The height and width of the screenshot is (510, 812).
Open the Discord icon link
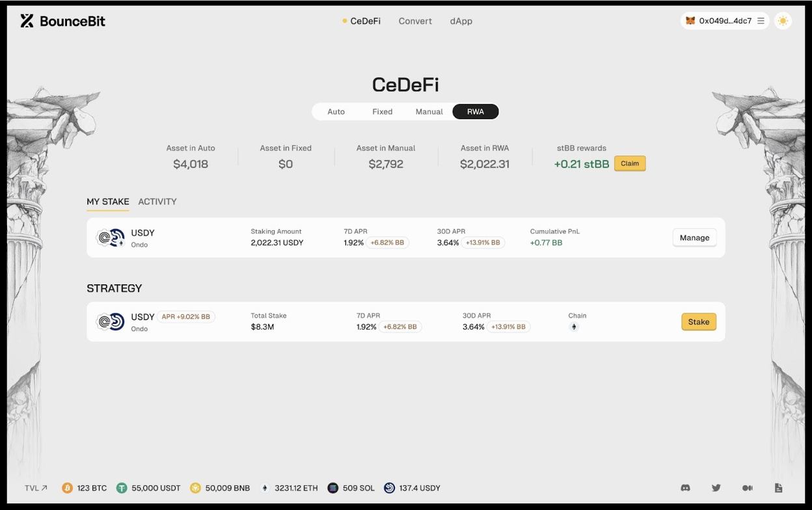685,488
